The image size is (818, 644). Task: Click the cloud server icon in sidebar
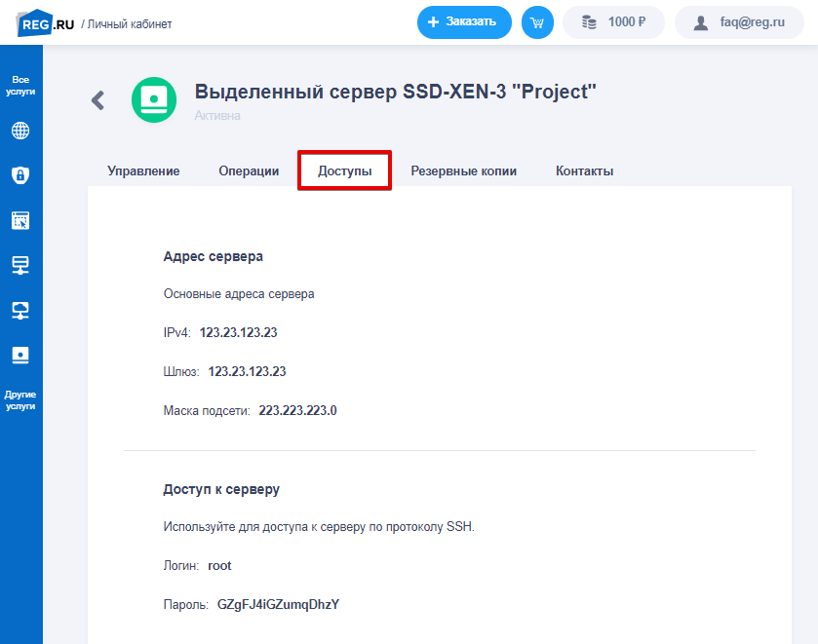(20, 310)
